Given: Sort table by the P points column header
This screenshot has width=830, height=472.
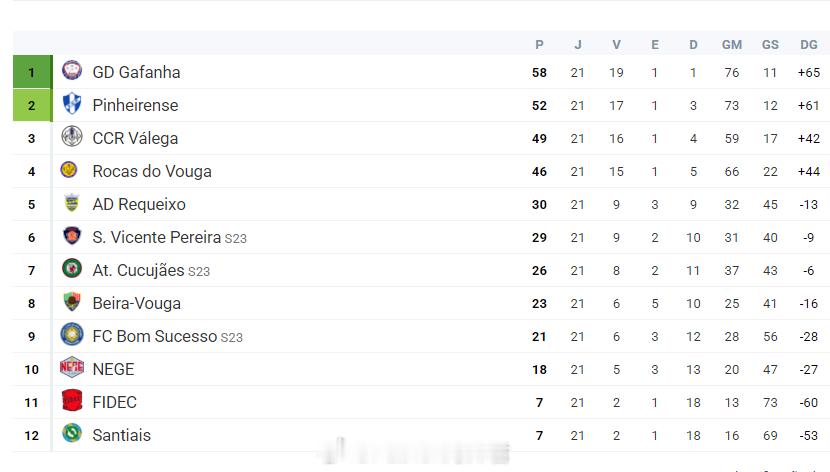Looking at the screenshot, I should pyautogui.click(x=539, y=44).
